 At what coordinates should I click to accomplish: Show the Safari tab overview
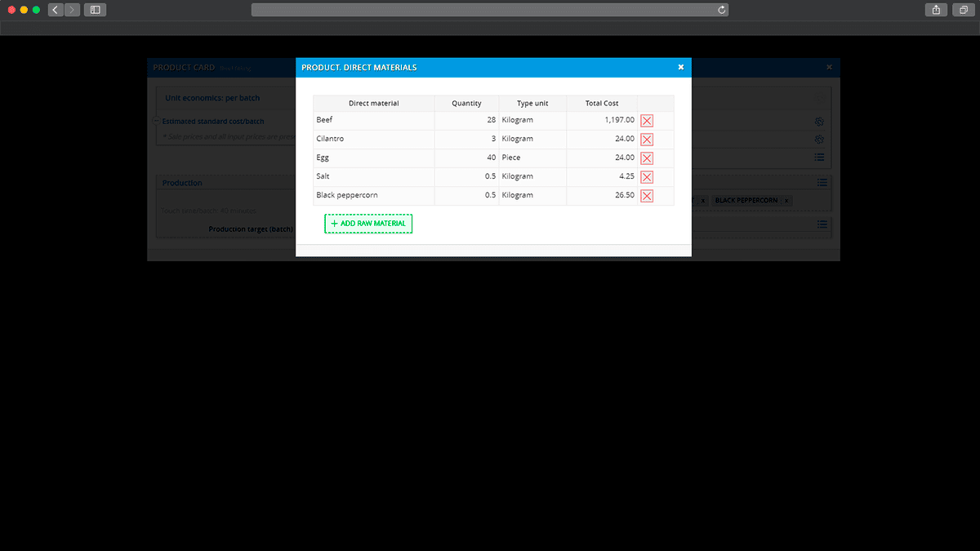[x=964, y=10]
